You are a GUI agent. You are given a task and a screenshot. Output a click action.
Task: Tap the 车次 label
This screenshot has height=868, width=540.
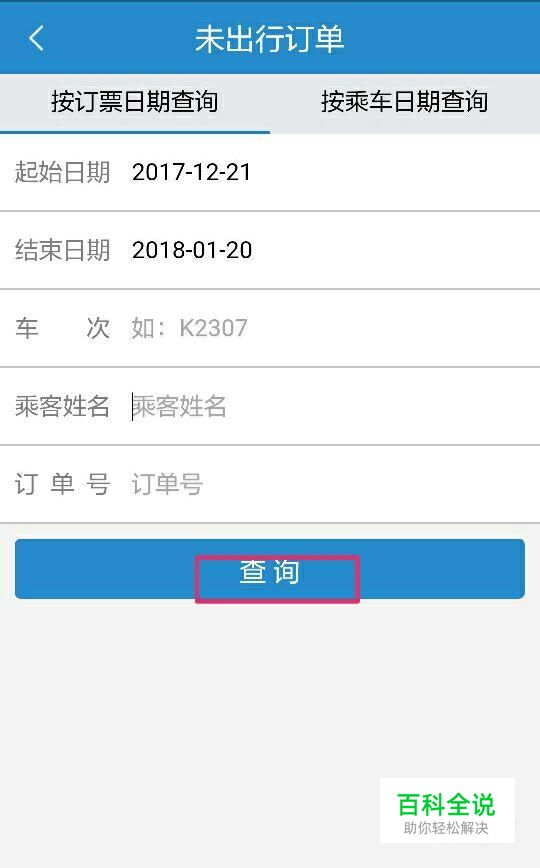point(62,328)
